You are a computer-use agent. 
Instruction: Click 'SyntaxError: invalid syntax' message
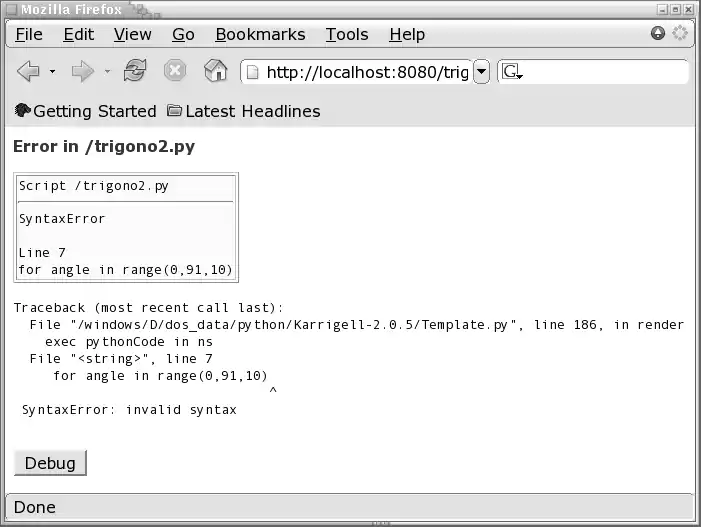tap(129, 410)
